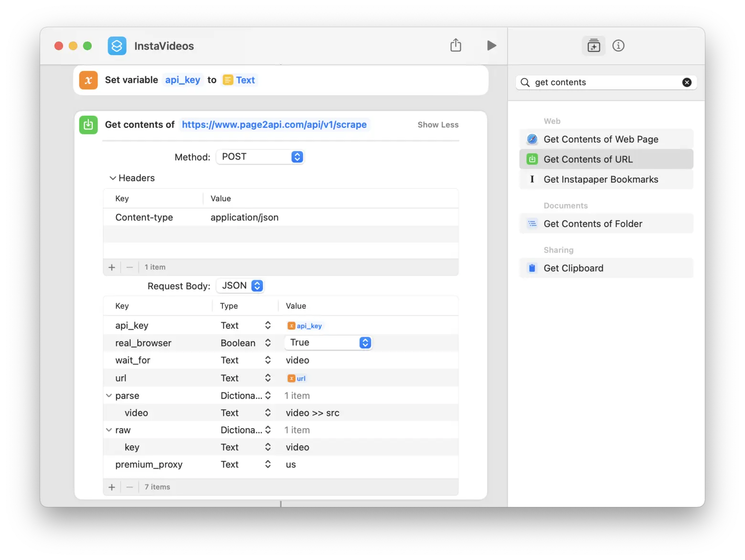Screen dimensions: 745x560
Task: Open the shortcut details info icon
Action: coord(618,46)
